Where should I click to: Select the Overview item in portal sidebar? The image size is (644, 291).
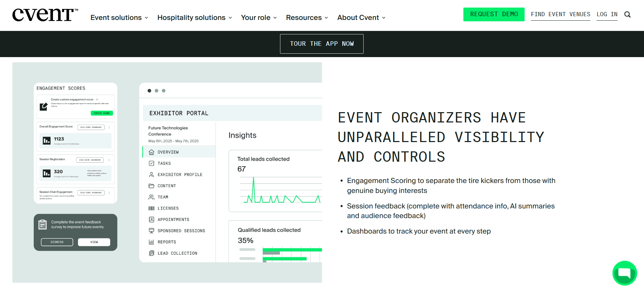pos(179,152)
